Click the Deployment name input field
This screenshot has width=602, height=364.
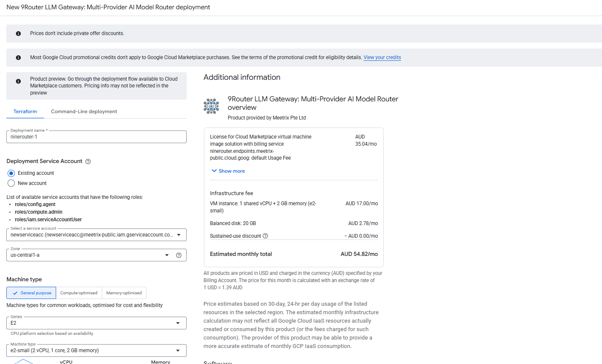(x=96, y=137)
